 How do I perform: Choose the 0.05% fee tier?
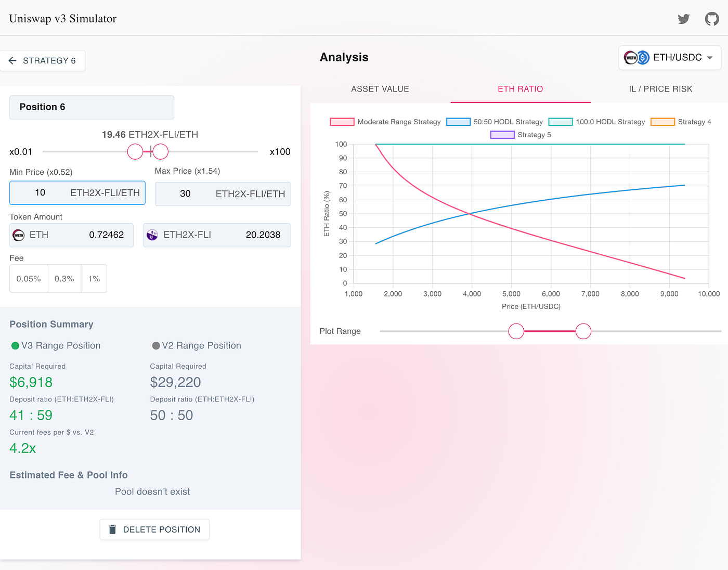(x=29, y=279)
